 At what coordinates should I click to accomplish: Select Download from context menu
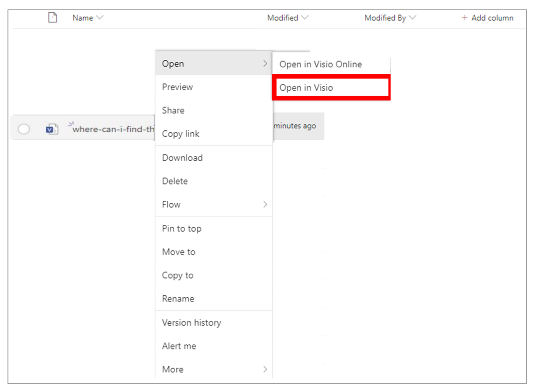(214, 157)
